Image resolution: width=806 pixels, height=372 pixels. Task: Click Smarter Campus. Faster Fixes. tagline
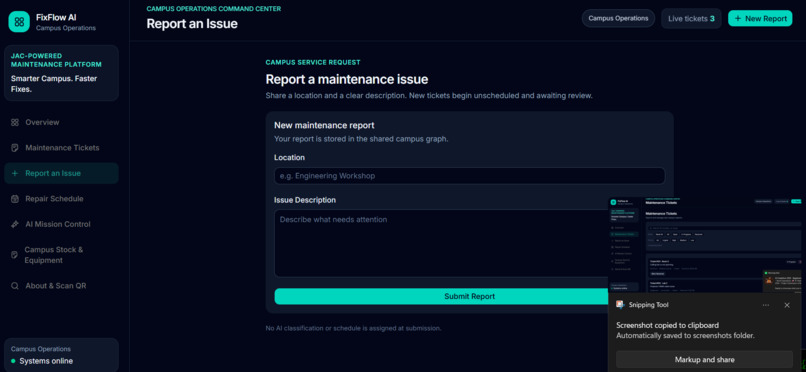(x=54, y=84)
